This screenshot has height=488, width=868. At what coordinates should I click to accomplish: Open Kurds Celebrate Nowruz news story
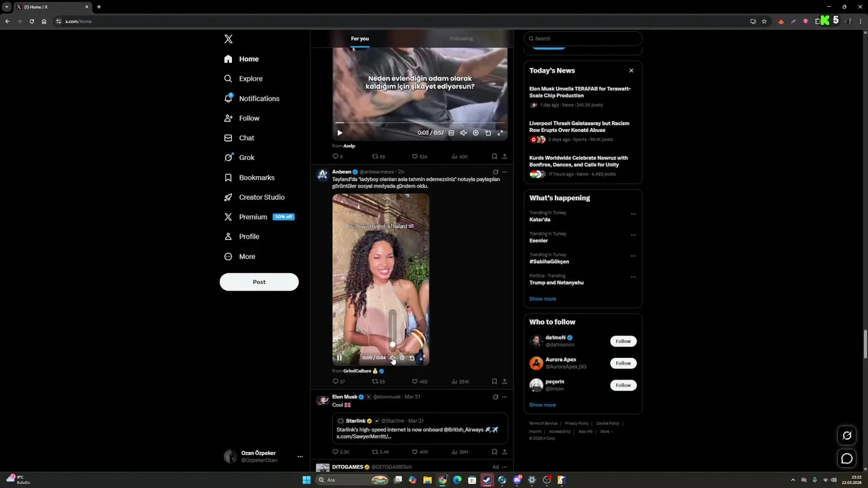pos(583,165)
